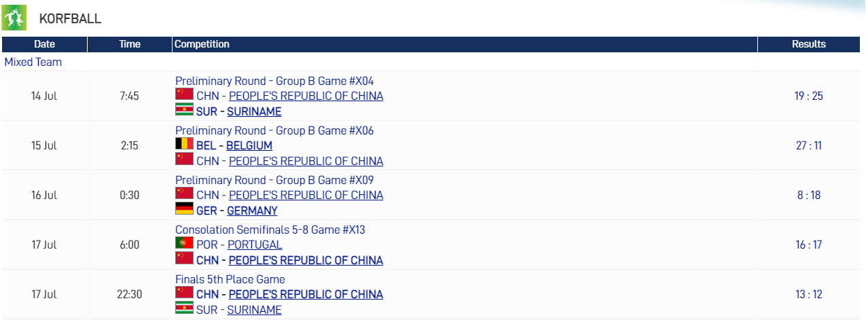Open Preliminary Round Group B Game #X06

click(x=274, y=130)
